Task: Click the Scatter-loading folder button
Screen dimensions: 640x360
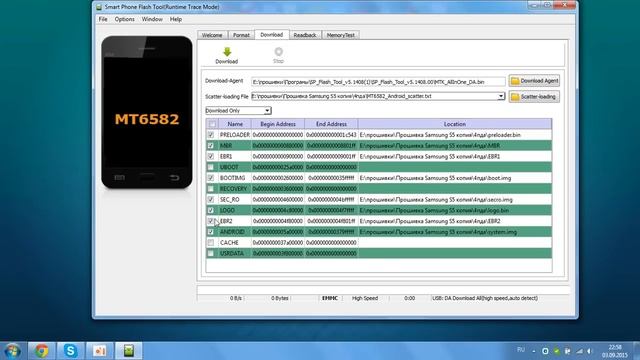Action: (534, 97)
